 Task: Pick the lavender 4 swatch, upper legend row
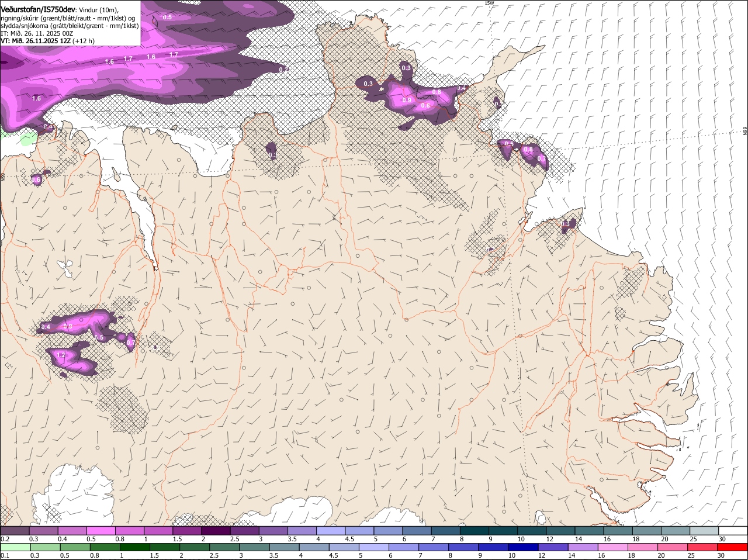coord(330,530)
